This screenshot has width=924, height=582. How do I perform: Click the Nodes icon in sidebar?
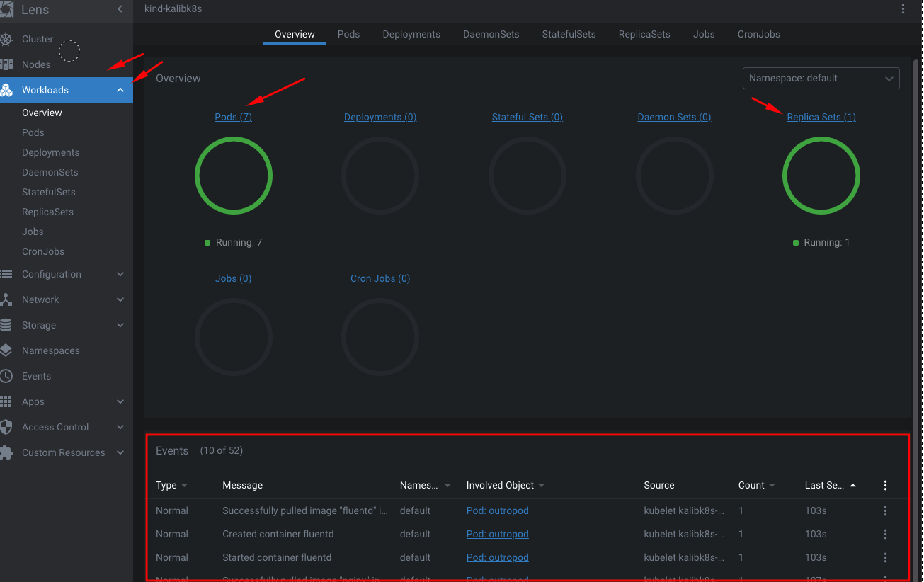6,64
